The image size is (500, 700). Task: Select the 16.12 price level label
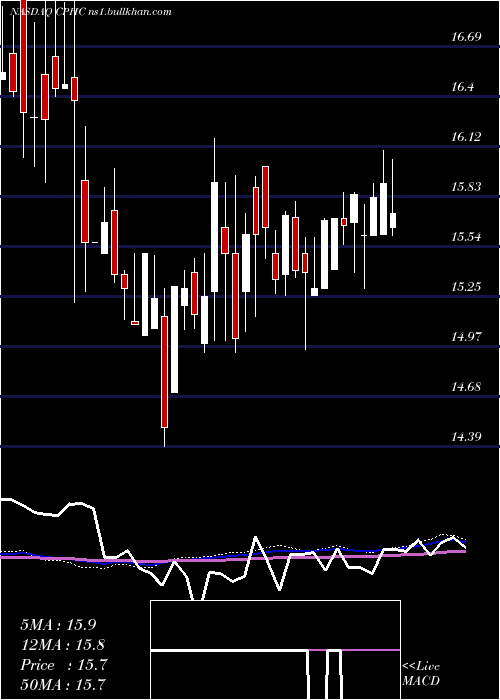tap(466, 137)
